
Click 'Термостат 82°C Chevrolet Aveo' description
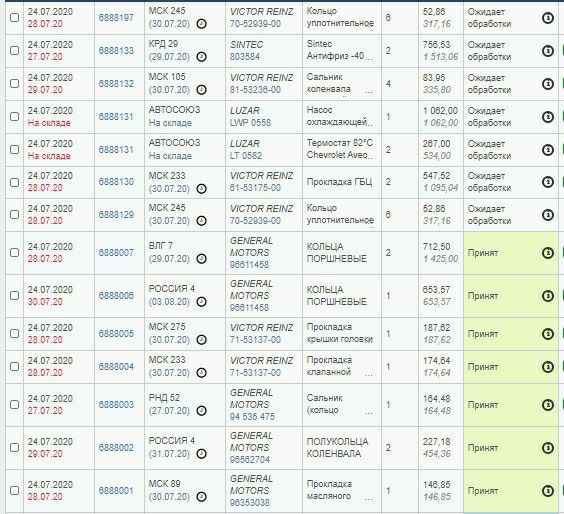[x=340, y=149]
